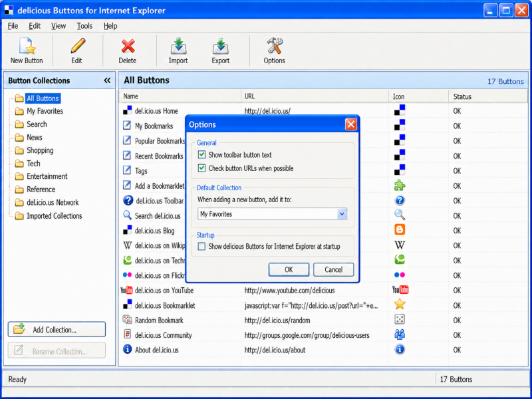
Task: Select the News collection folder
Action: coord(35,138)
